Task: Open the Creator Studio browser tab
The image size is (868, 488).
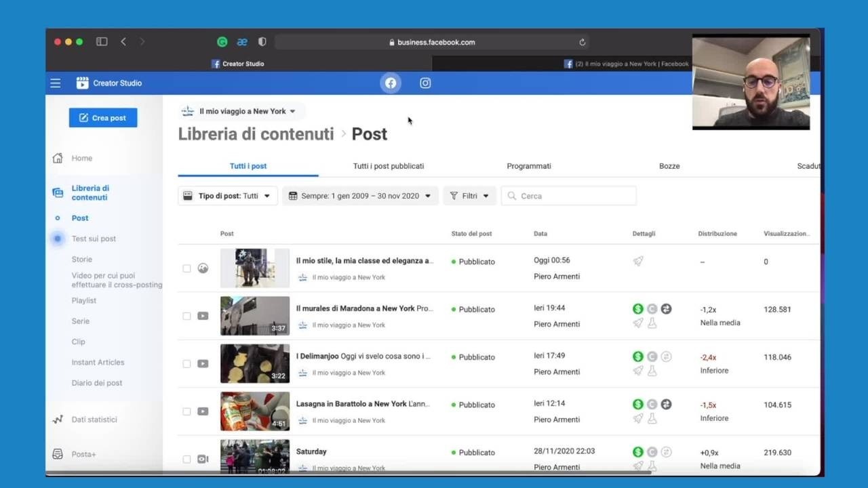Action: click(238, 64)
